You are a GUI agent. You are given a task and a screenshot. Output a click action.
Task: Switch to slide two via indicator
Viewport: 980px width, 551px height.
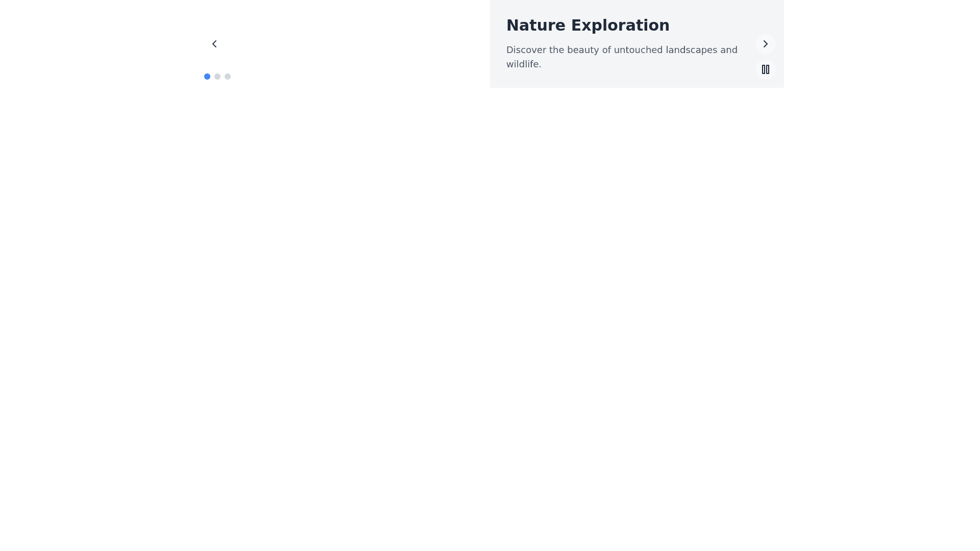[217, 77]
